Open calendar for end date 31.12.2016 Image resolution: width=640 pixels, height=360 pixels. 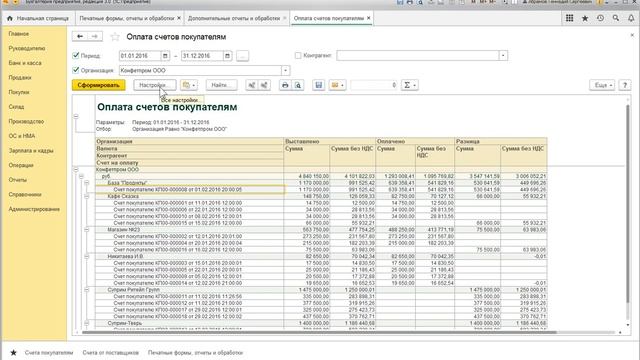[x=228, y=56]
